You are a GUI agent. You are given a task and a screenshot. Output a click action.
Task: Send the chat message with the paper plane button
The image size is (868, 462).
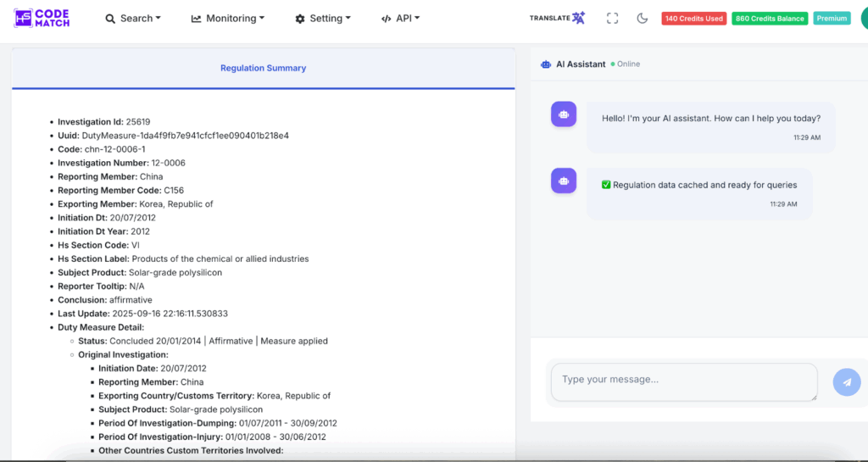point(846,381)
